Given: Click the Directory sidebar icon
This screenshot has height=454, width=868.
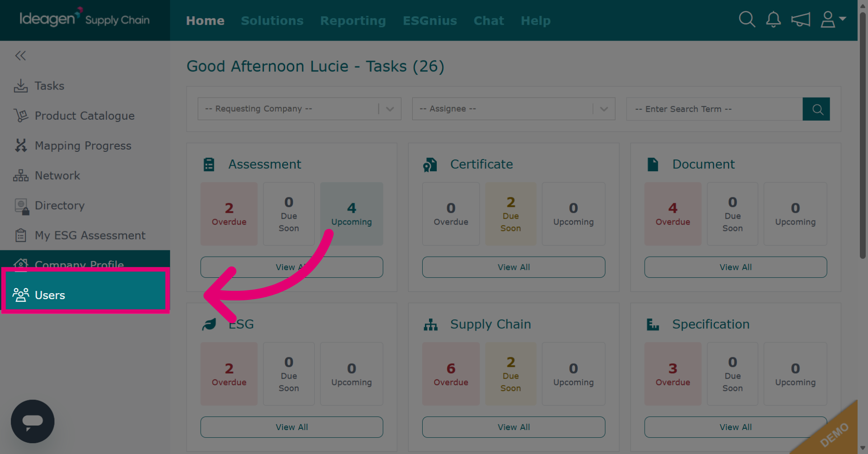Looking at the screenshot, I should (x=22, y=206).
